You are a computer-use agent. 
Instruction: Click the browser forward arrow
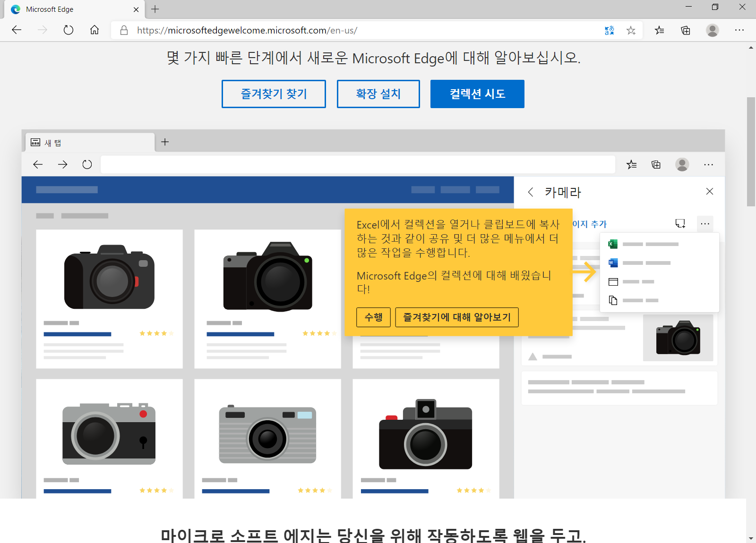point(43,30)
